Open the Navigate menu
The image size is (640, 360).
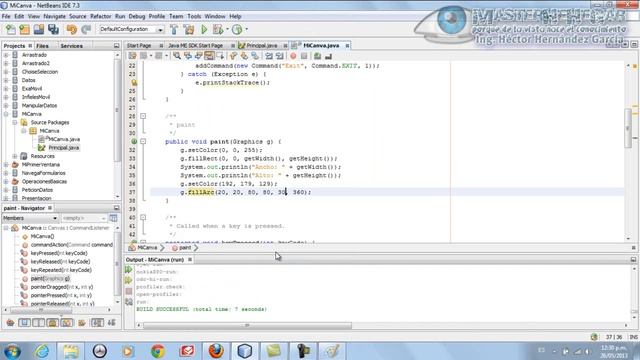(55, 16)
